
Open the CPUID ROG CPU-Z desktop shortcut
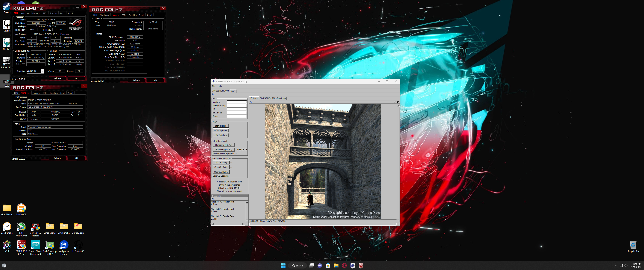tap(21, 247)
